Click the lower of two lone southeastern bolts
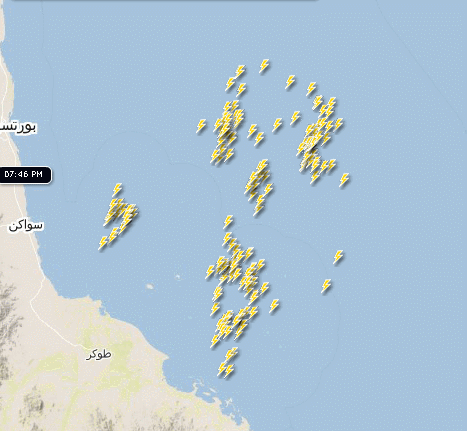This screenshot has width=467, height=431. [326, 286]
